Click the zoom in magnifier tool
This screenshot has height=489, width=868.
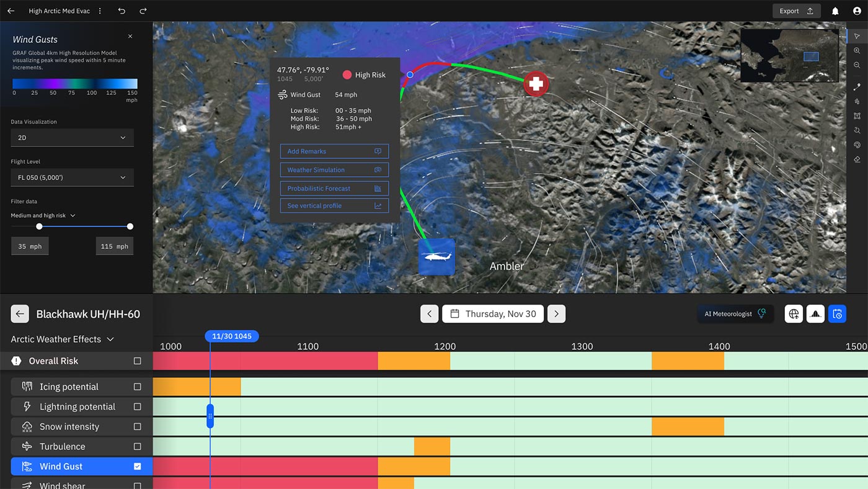coord(857,51)
